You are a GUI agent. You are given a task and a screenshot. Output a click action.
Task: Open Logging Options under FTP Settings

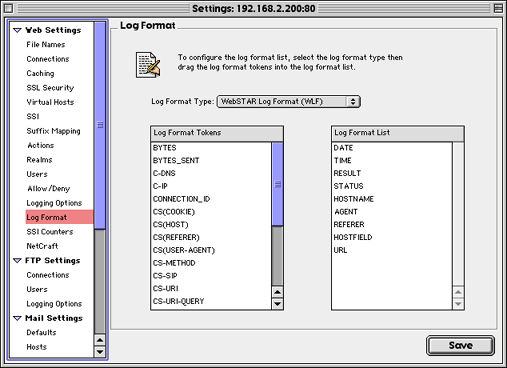[54, 304]
